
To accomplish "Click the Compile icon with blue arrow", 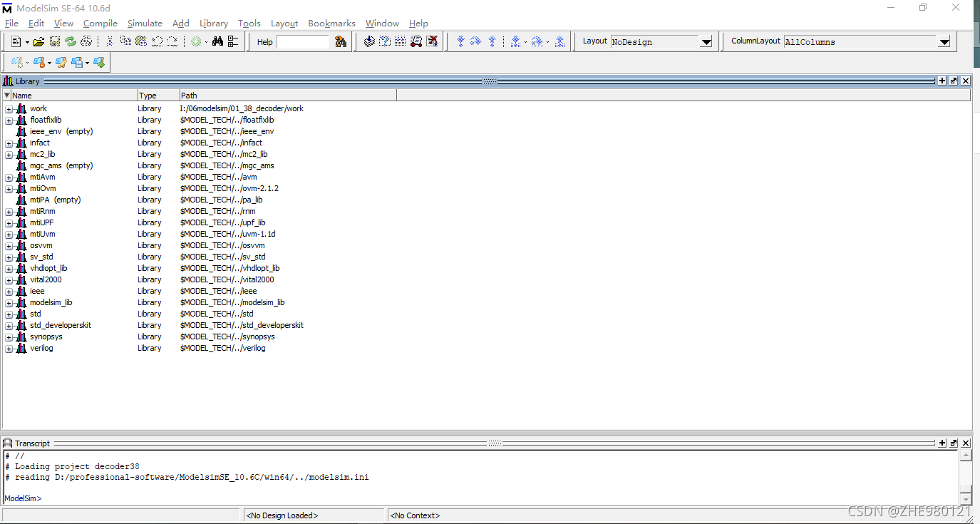I will pos(369,42).
